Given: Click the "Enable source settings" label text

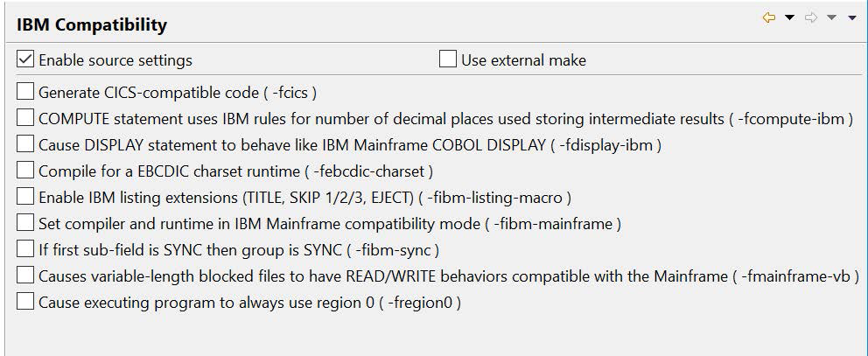Looking at the screenshot, I should click(115, 60).
